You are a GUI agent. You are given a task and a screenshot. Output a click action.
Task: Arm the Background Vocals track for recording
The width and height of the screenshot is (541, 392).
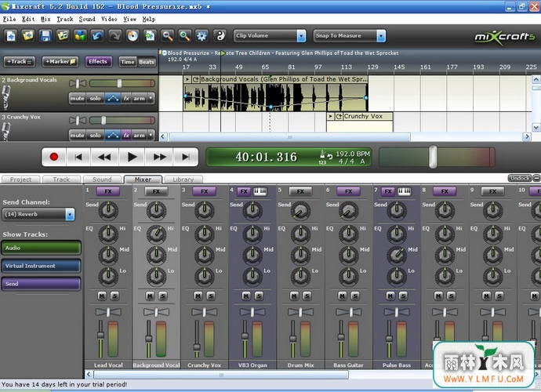tap(139, 98)
